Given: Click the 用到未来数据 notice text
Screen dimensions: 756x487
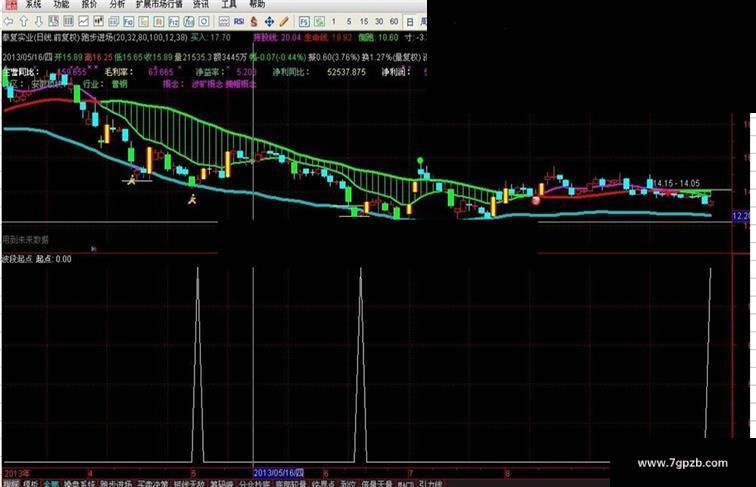Looking at the screenshot, I should point(26,239).
